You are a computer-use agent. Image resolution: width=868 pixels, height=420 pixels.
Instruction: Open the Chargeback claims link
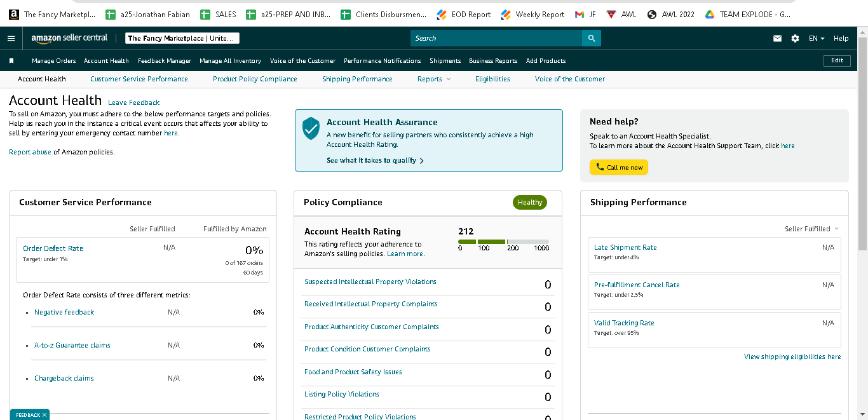pyautogui.click(x=64, y=378)
